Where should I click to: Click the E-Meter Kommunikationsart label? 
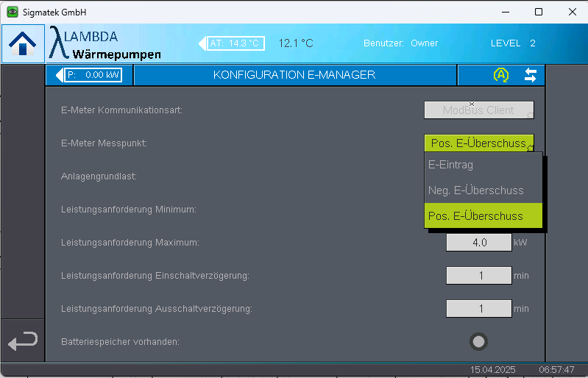pos(121,110)
